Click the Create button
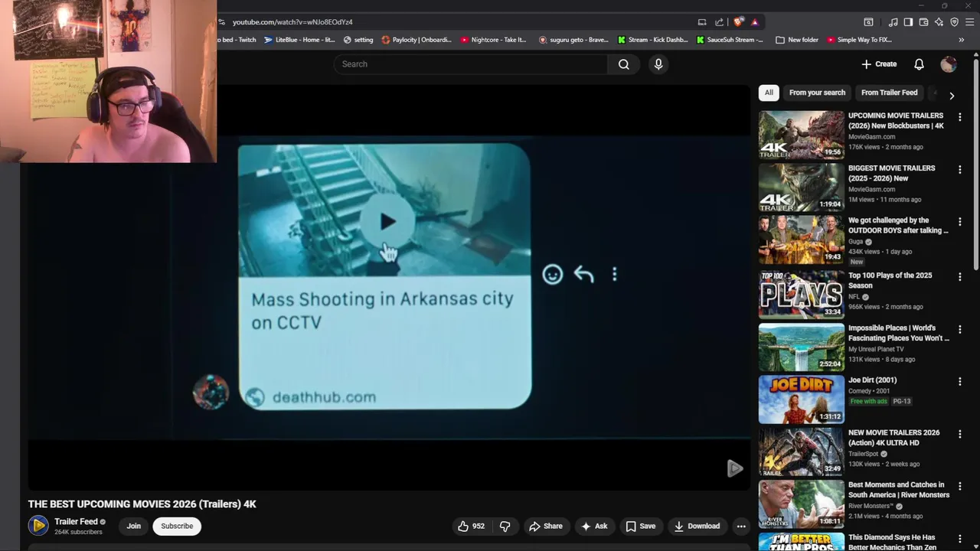 [x=879, y=64]
